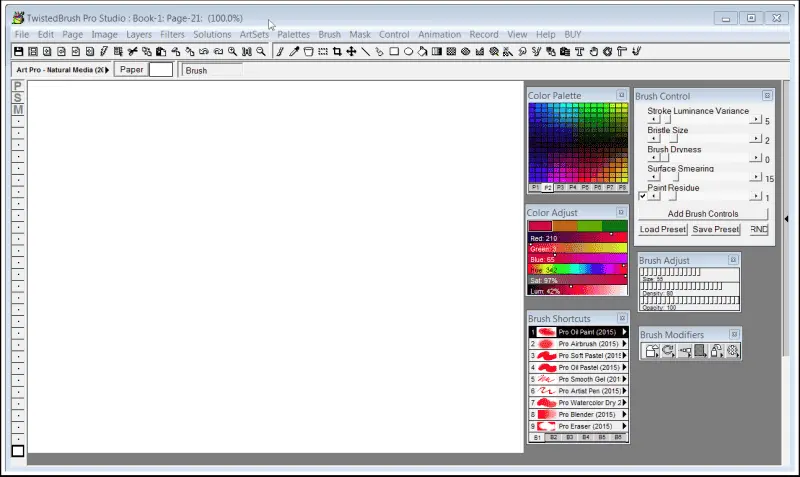
Task: Click the P page indicator icon
Action: (18, 86)
